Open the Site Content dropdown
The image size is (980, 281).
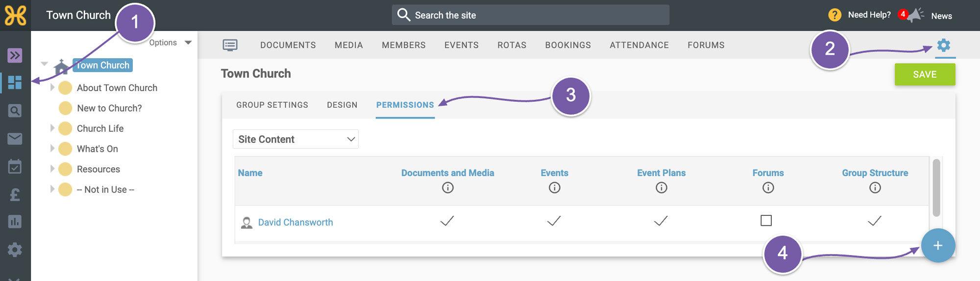pos(295,139)
